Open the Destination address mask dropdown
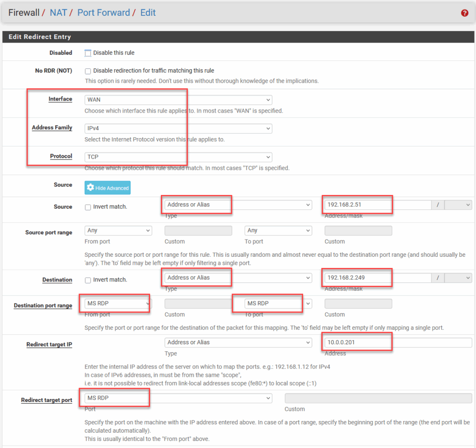The image size is (476, 448). coord(458,278)
